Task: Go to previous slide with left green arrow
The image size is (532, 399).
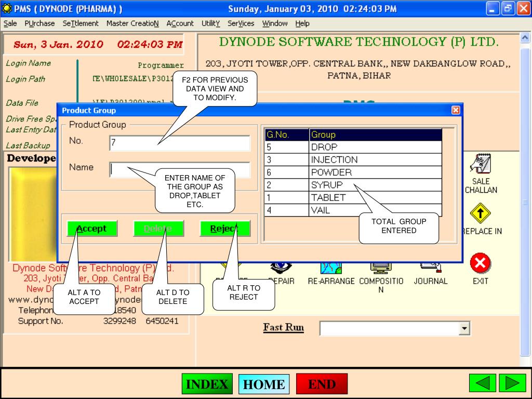Action: pyautogui.click(x=483, y=383)
